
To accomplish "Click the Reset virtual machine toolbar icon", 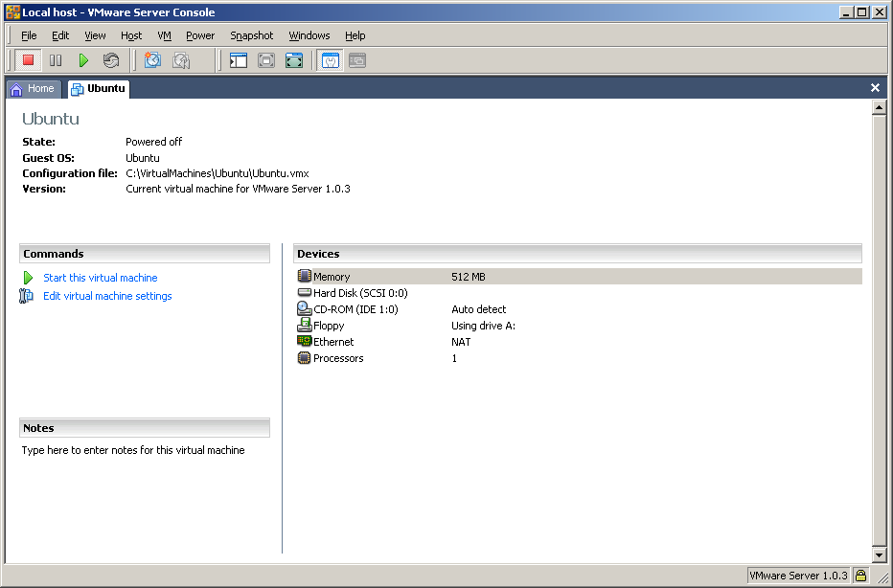I will (x=111, y=60).
